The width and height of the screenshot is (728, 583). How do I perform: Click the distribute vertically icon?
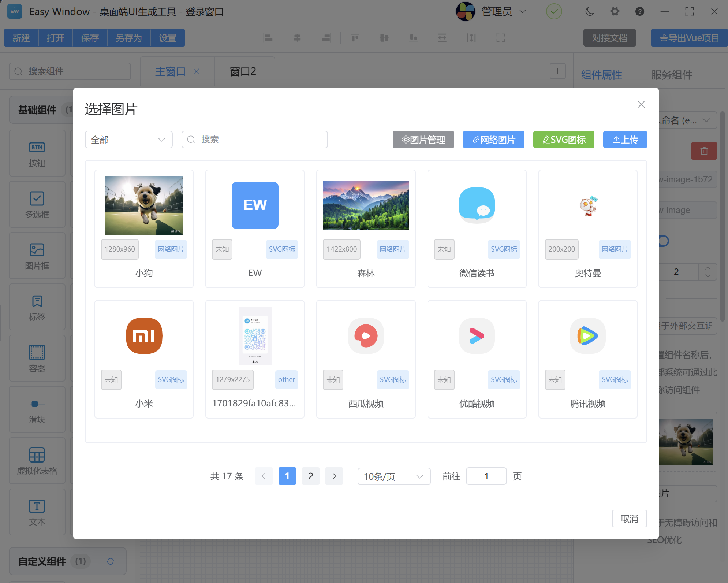coord(471,38)
